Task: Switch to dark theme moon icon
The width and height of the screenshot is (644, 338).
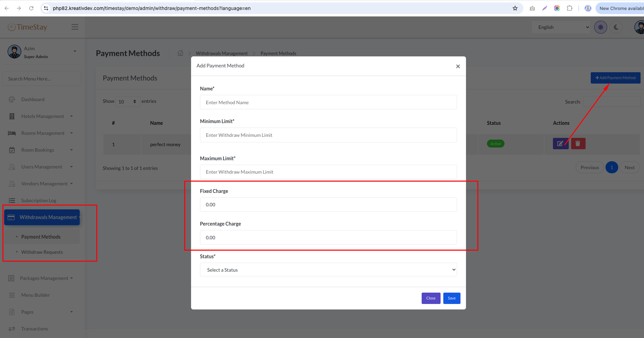Action: point(616,27)
